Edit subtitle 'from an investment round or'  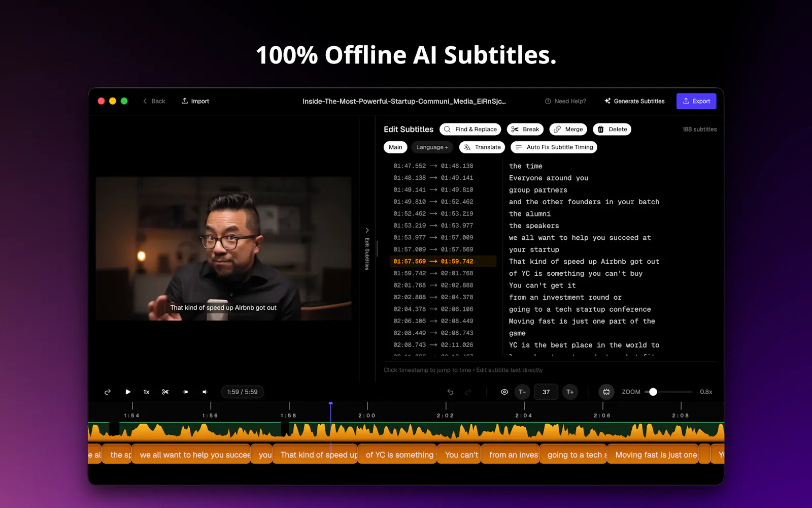pos(565,297)
